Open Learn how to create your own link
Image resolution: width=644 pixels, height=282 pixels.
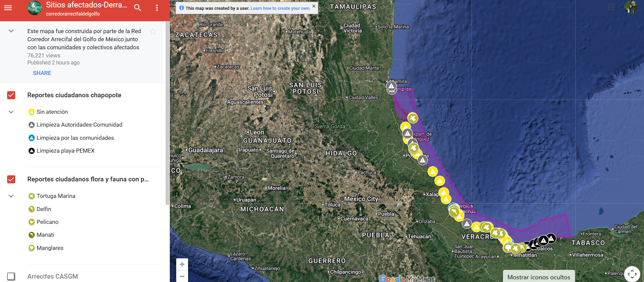click(x=280, y=8)
